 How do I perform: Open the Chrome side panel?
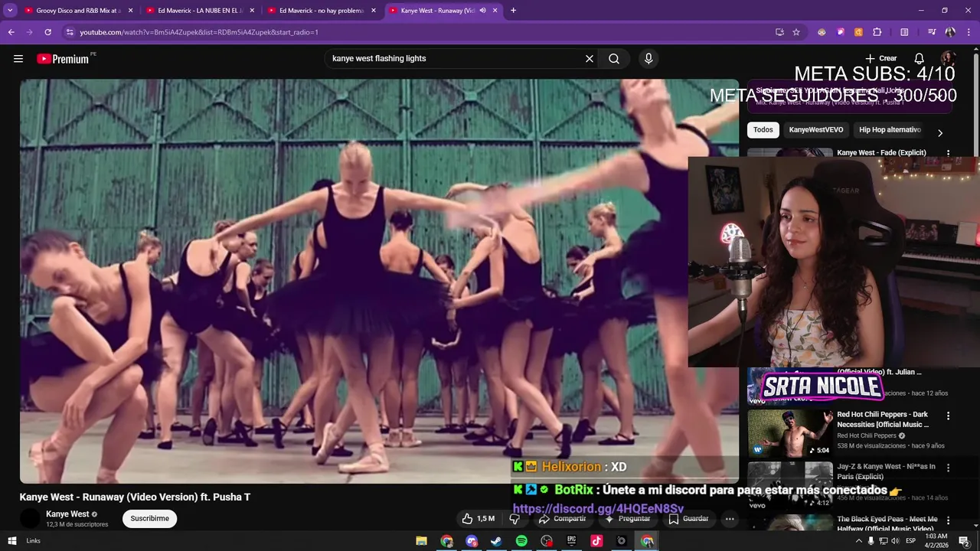click(x=904, y=32)
